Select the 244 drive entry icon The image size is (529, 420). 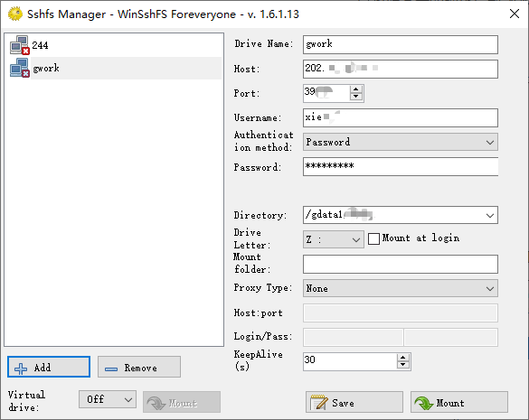20,45
